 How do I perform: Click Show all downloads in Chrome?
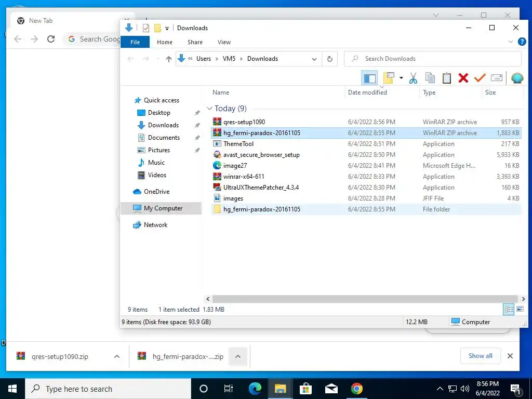pos(480,355)
